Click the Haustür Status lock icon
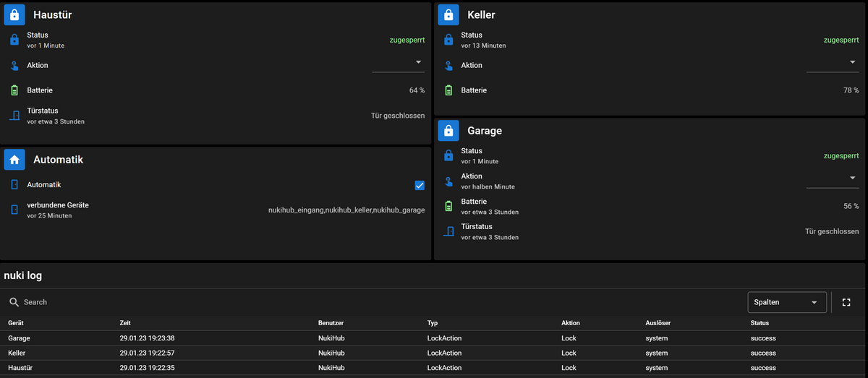This screenshot has height=378, width=868. [14, 40]
